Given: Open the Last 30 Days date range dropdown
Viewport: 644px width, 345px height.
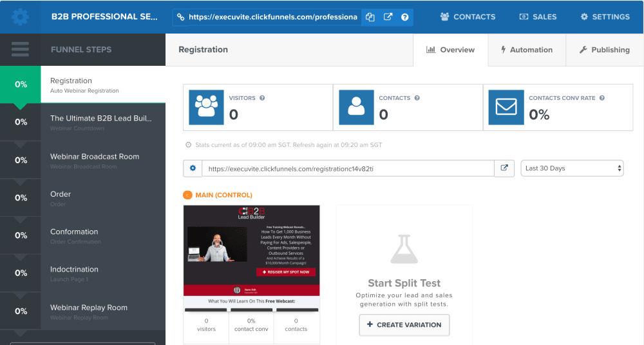Looking at the screenshot, I should [572, 168].
